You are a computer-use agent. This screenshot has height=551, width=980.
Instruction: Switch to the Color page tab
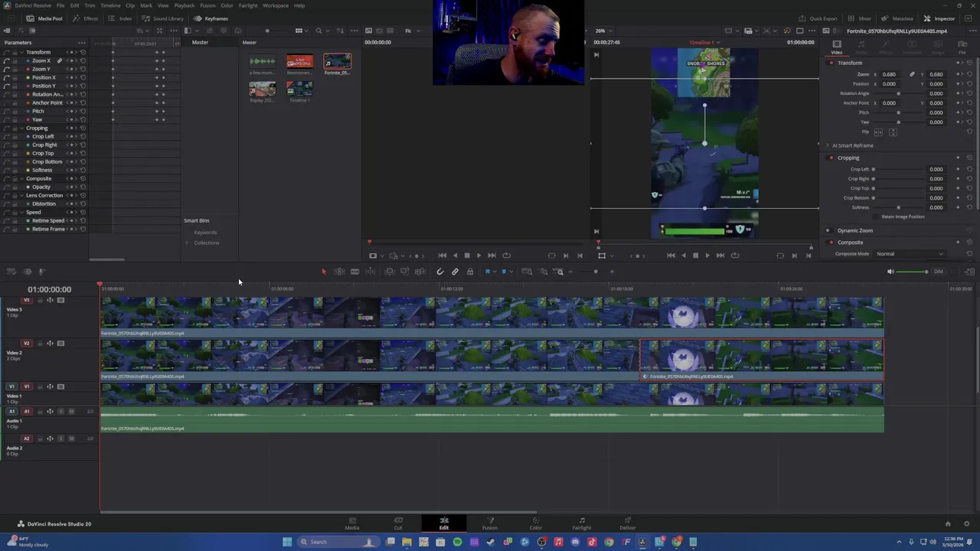(535, 523)
